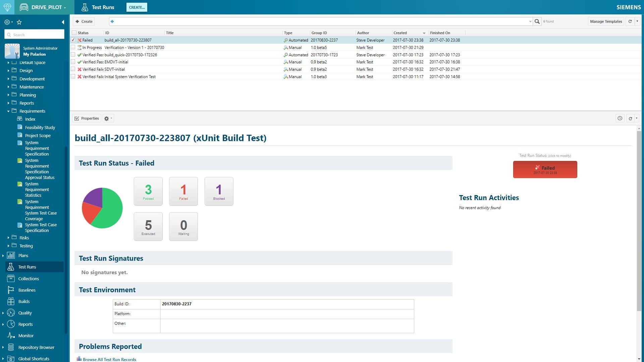Image resolution: width=644 pixels, height=362 pixels.
Task: Click Browse All Test Run Records link
Action: point(109,359)
